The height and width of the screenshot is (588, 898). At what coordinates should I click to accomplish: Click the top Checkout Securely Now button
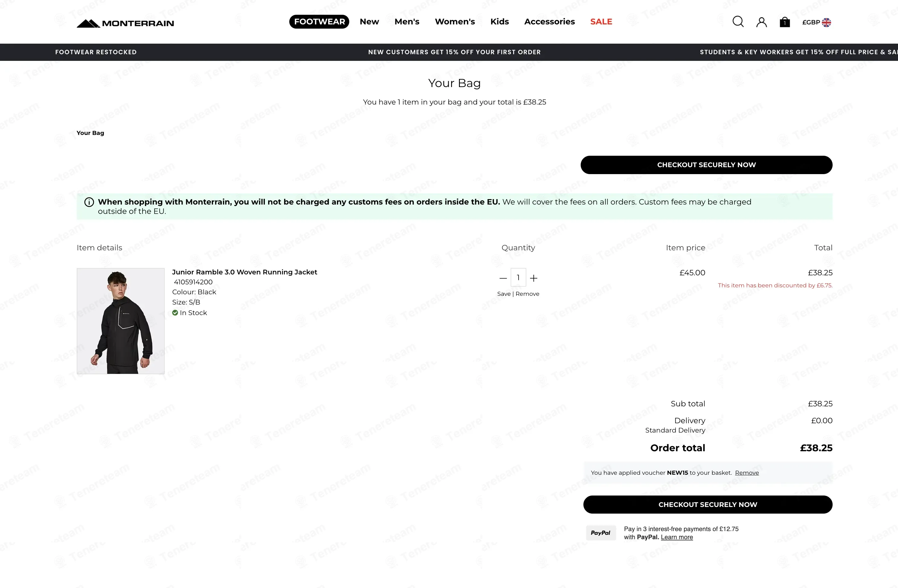tap(706, 165)
